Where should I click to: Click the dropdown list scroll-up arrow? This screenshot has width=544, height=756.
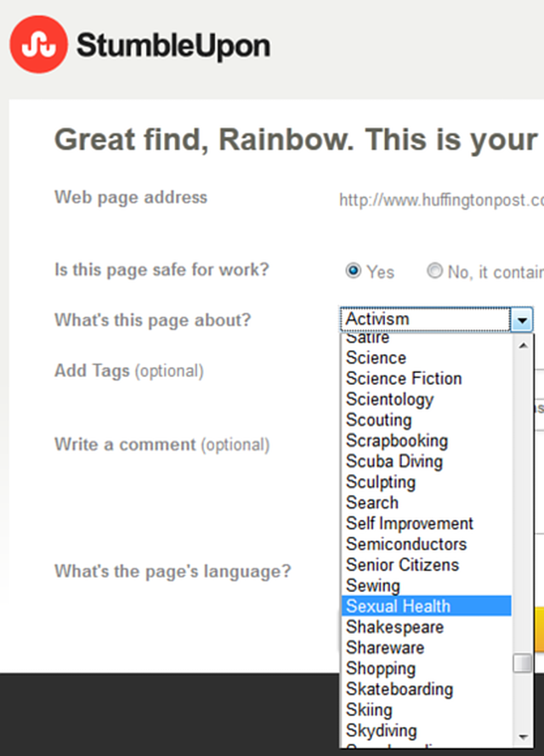tap(523, 345)
